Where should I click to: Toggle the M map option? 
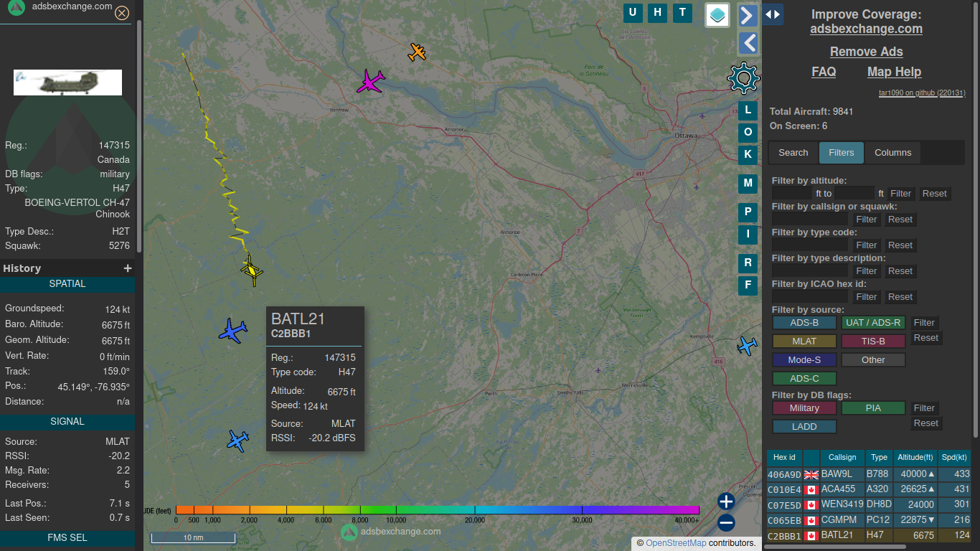point(748,184)
